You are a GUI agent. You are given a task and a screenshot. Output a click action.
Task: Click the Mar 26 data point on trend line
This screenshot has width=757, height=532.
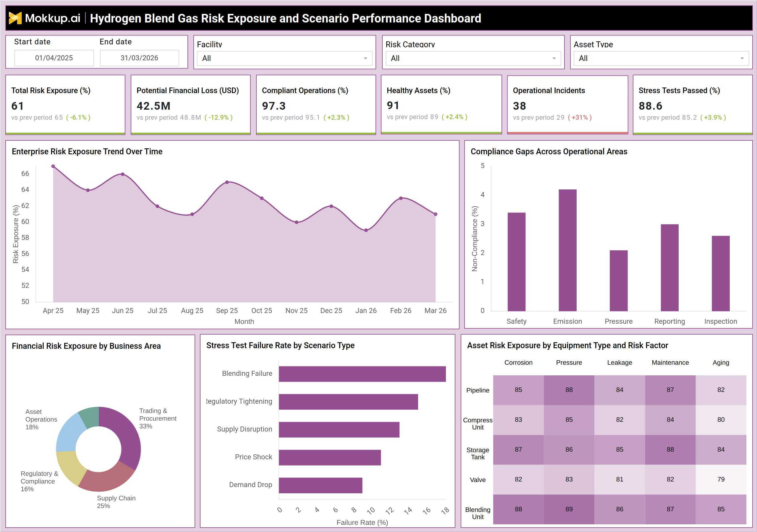coord(436,214)
